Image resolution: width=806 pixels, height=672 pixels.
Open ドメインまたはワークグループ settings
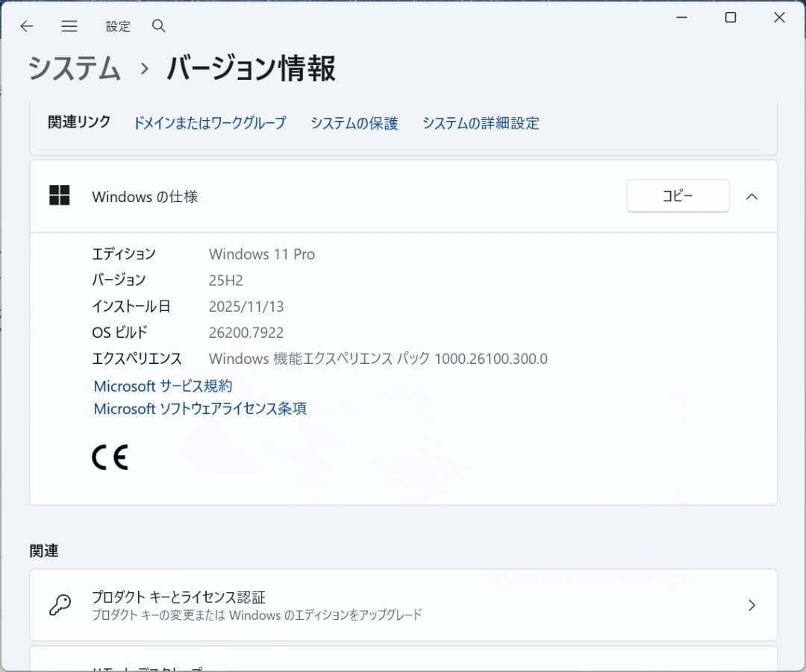pos(210,124)
